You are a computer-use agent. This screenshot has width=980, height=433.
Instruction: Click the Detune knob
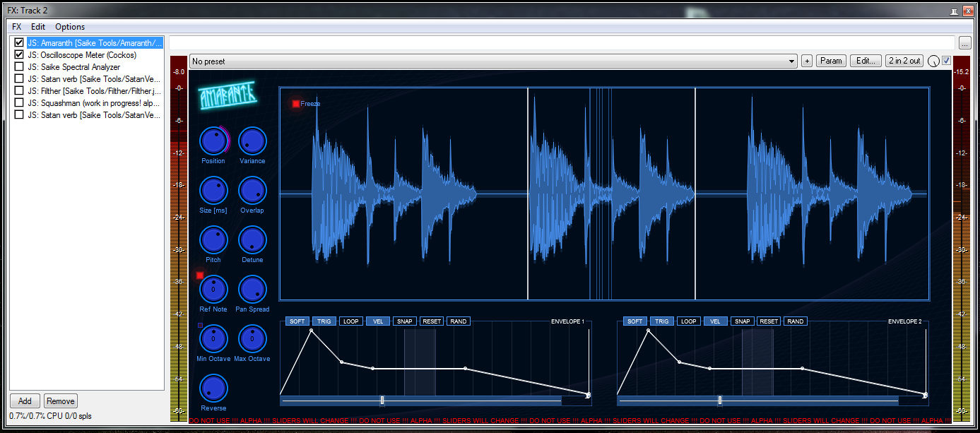[x=252, y=240]
